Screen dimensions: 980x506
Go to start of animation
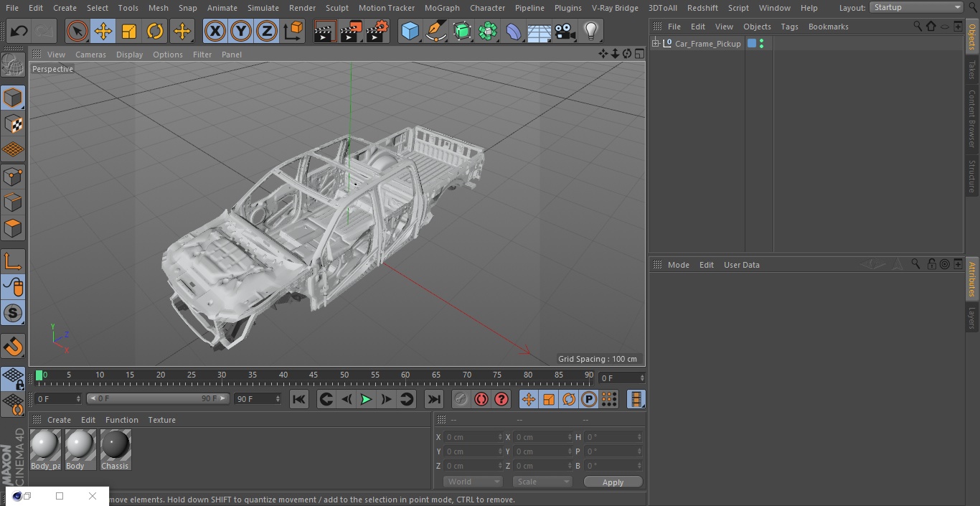tap(299, 399)
